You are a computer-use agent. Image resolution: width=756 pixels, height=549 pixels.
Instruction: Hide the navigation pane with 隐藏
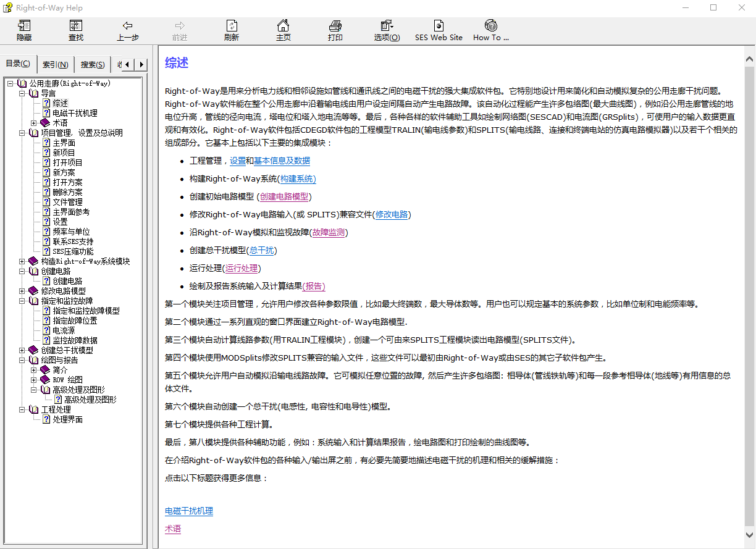coord(24,30)
